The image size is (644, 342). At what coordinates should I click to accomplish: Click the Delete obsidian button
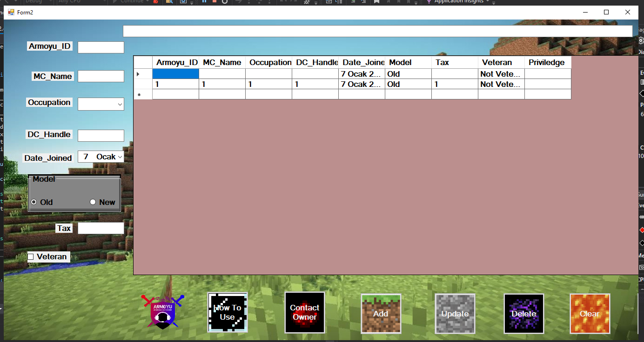tap(524, 314)
